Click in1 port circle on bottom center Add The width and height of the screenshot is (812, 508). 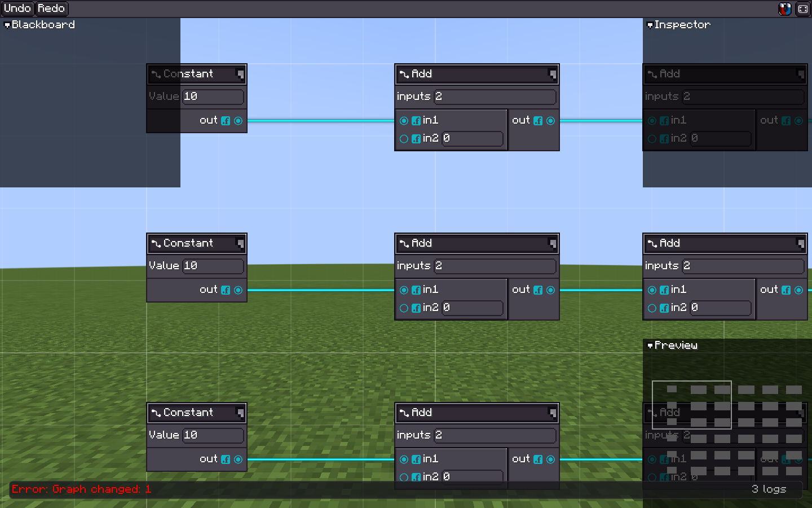(404, 459)
